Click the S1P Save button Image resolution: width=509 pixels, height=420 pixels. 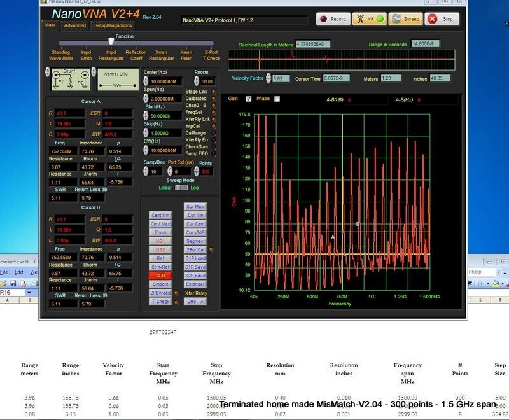click(195, 267)
